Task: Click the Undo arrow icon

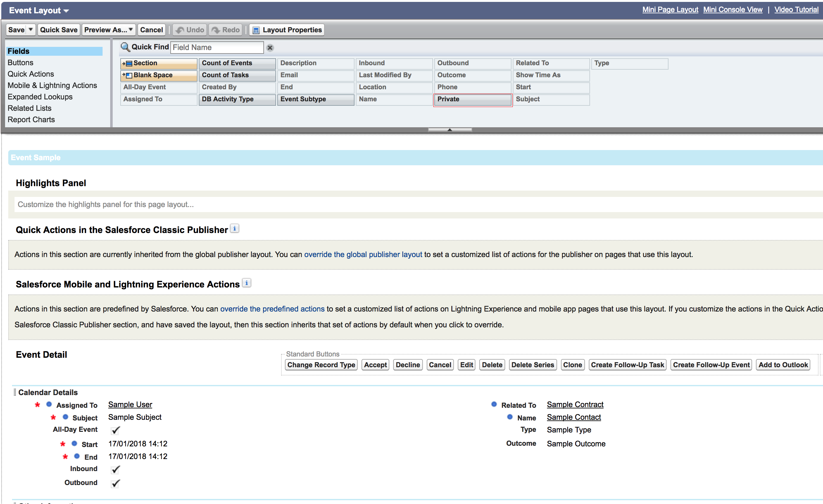Action: pos(180,30)
